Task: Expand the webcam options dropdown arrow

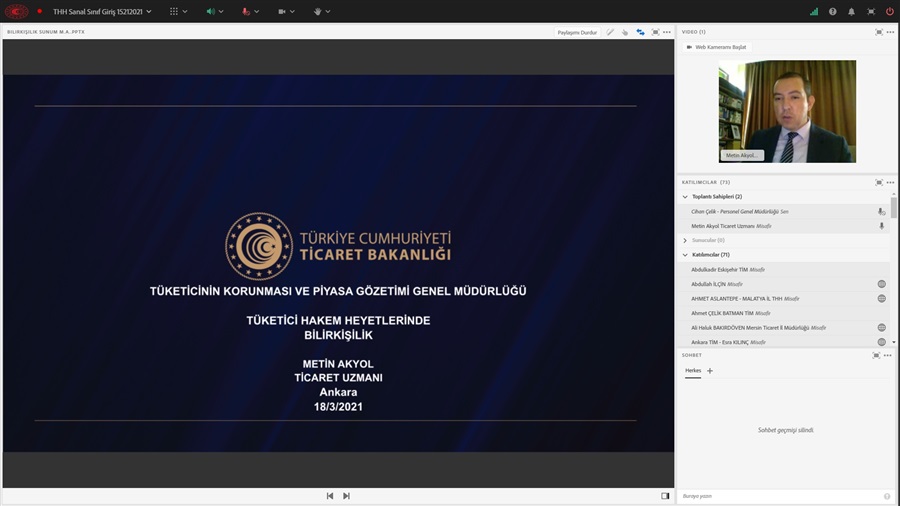Action: click(292, 11)
